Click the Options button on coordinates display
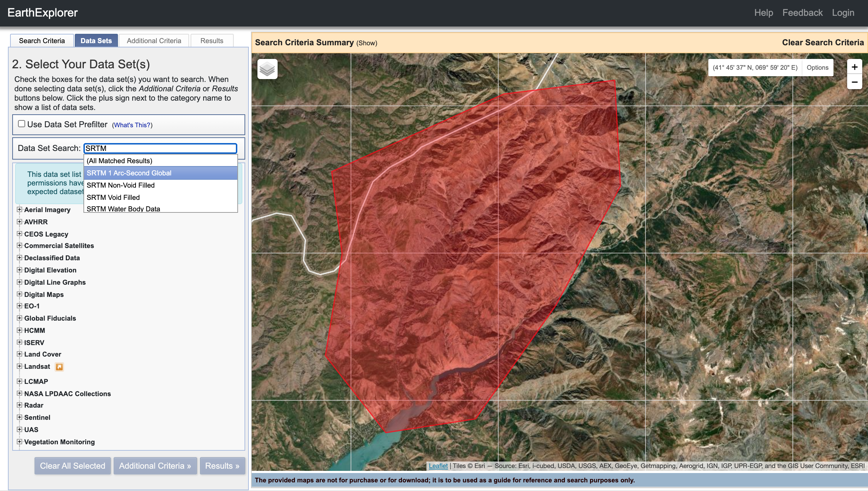Screen dimensions: 868x491 tap(818, 67)
